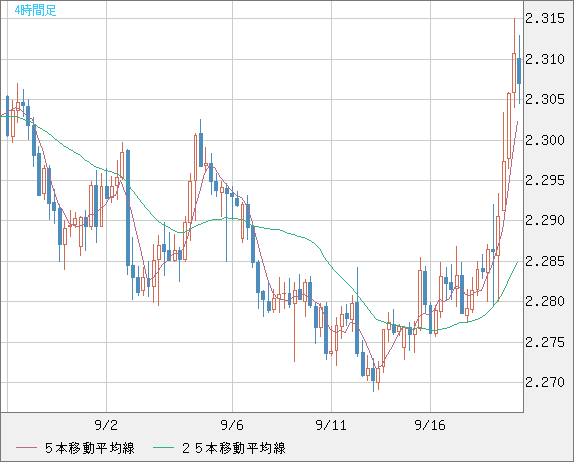
Task: Click the 4時間足 timeframe label
Action: tap(36, 10)
